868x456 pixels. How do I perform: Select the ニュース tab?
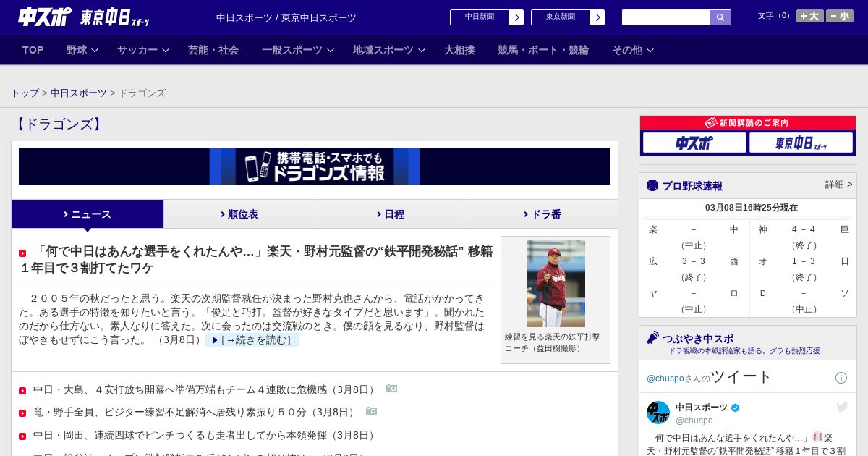click(88, 214)
